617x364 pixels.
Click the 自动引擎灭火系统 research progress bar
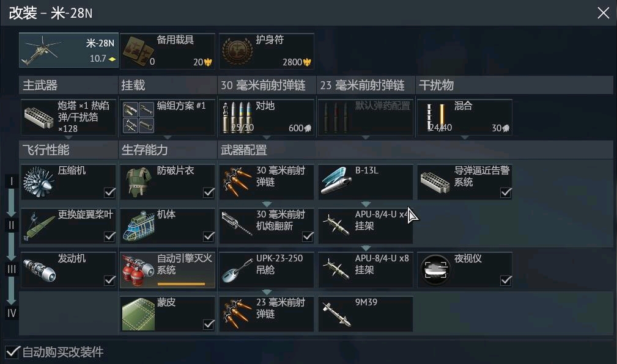pyautogui.click(x=181, y=284)
